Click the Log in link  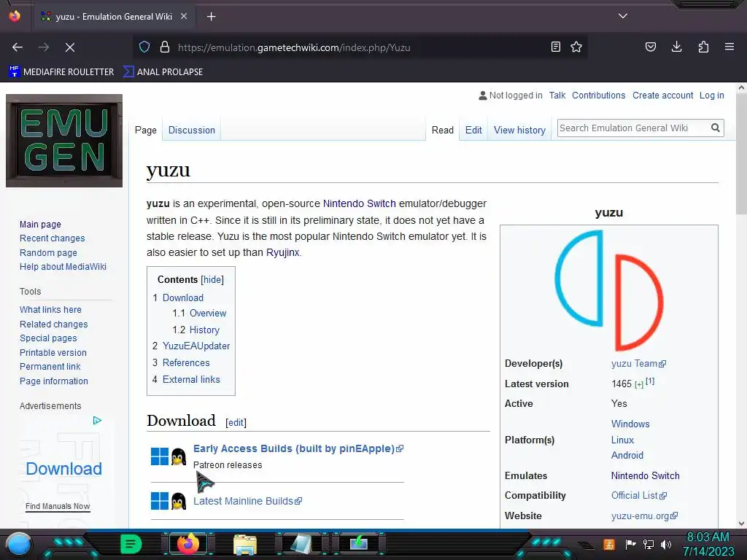(x=712, y=96)
